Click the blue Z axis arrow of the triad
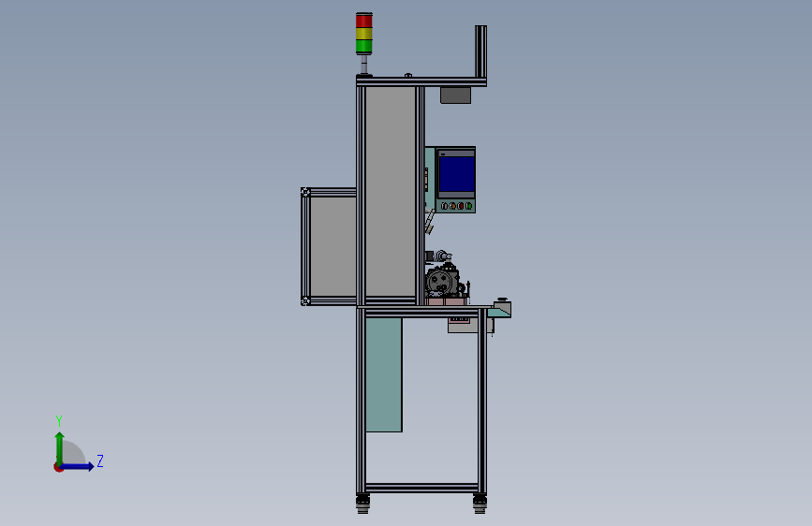Viewport: 812px width, 526px height. point(77,466)
